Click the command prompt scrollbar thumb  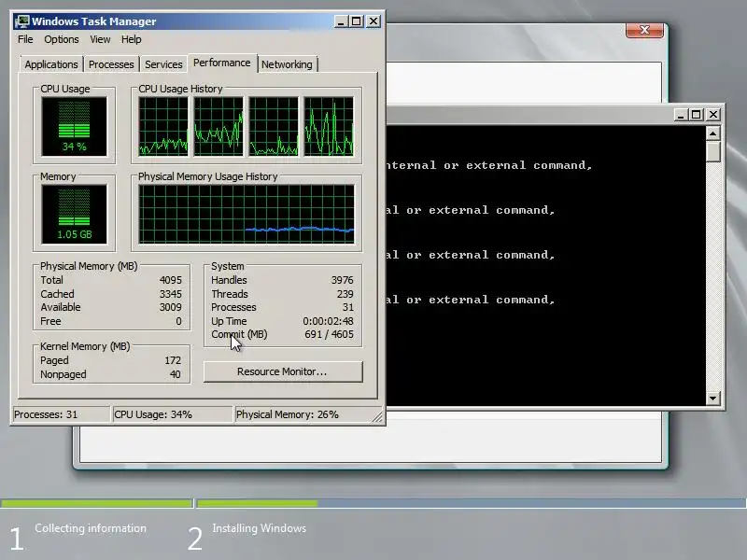712,151
